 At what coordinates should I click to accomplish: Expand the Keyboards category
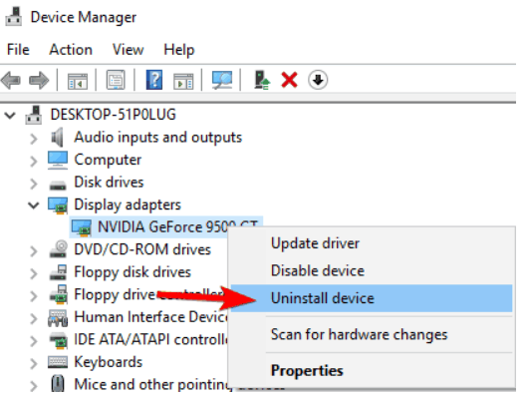coord(34,363)
